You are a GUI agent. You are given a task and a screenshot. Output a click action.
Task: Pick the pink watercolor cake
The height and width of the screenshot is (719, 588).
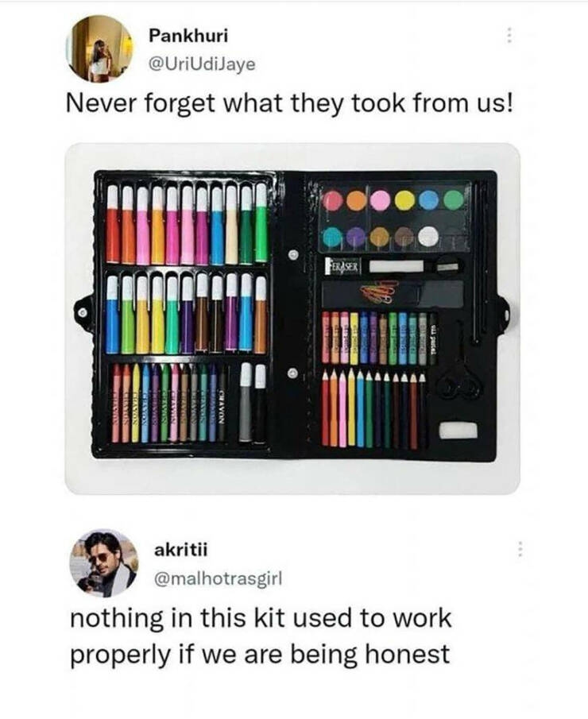click(x=381, y=199)
